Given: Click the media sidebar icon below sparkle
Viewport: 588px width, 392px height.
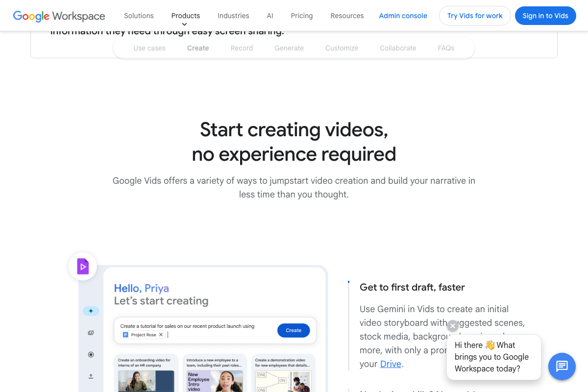Looking at the screenshot, I should 91,333.
